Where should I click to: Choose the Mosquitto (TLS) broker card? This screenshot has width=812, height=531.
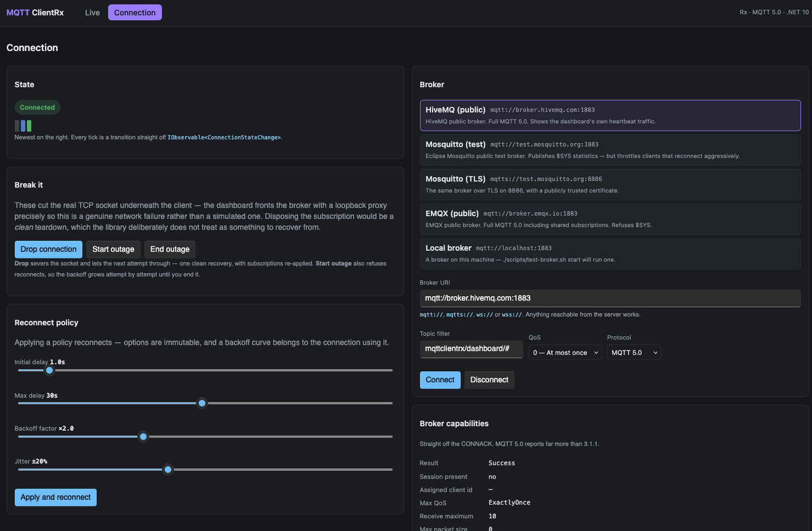610,184
